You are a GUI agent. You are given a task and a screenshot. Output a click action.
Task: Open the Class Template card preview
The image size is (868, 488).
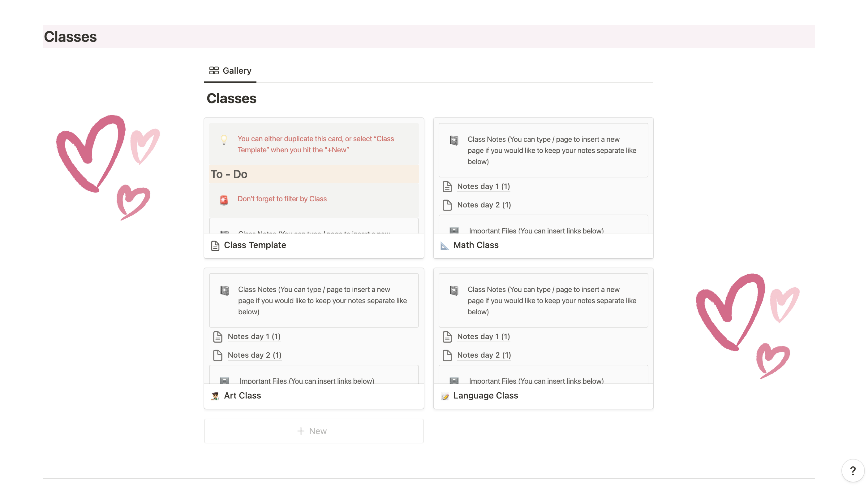click(314, 175)
